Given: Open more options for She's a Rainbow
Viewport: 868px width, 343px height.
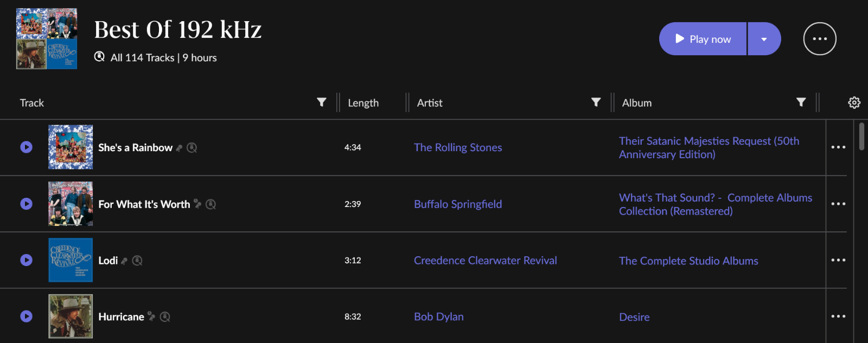Looking at the screenshot, I should 838,147.
